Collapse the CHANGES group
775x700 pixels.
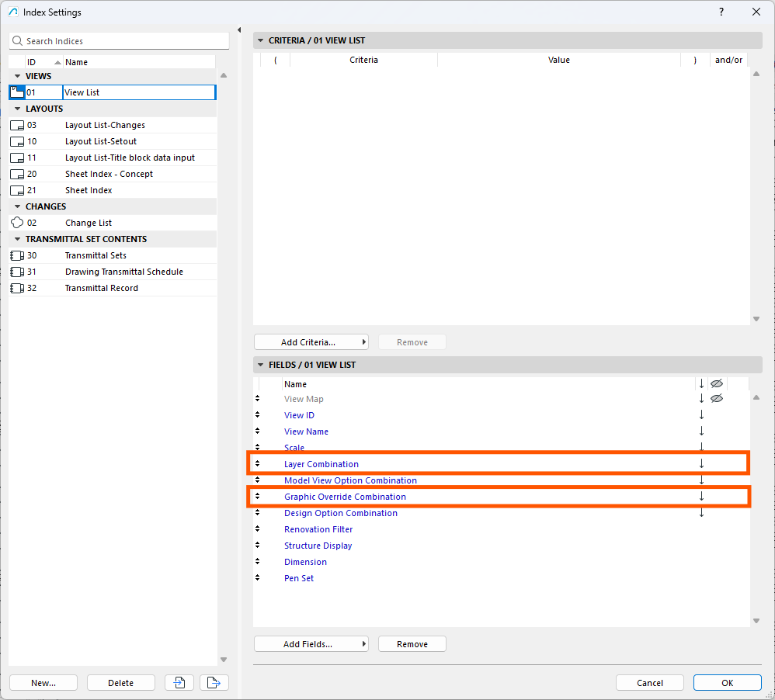tap(18, 206)
